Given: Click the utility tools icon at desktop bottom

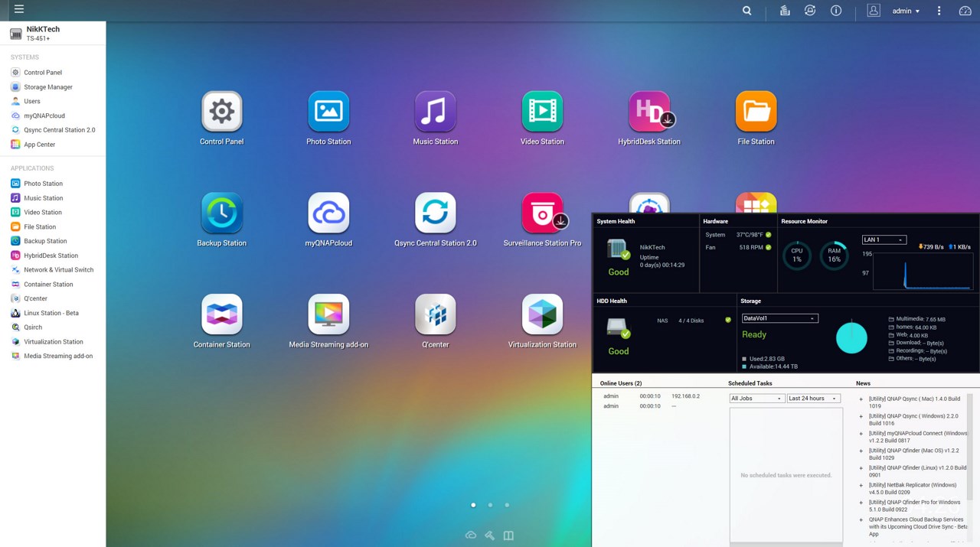Looking at the screenshot, I should [x=490, y=535].
